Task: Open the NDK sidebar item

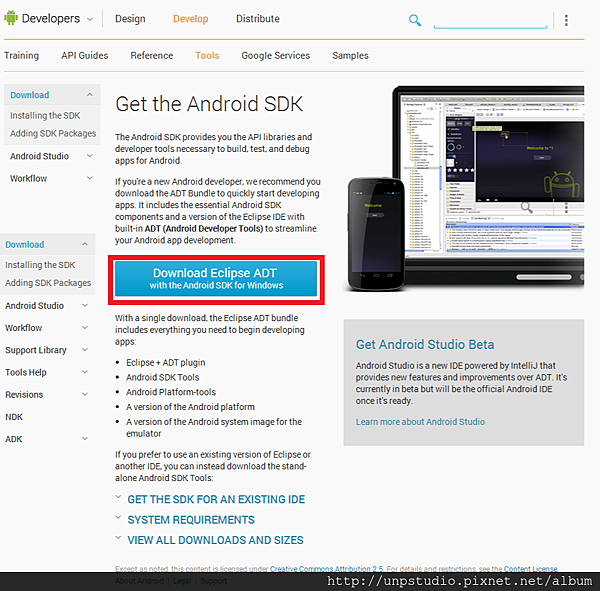Action: (14, 417)
